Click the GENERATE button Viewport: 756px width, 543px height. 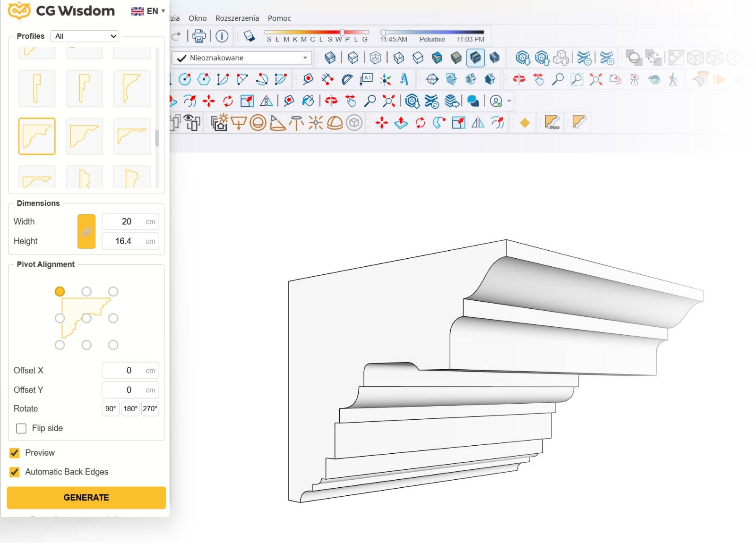86,498
